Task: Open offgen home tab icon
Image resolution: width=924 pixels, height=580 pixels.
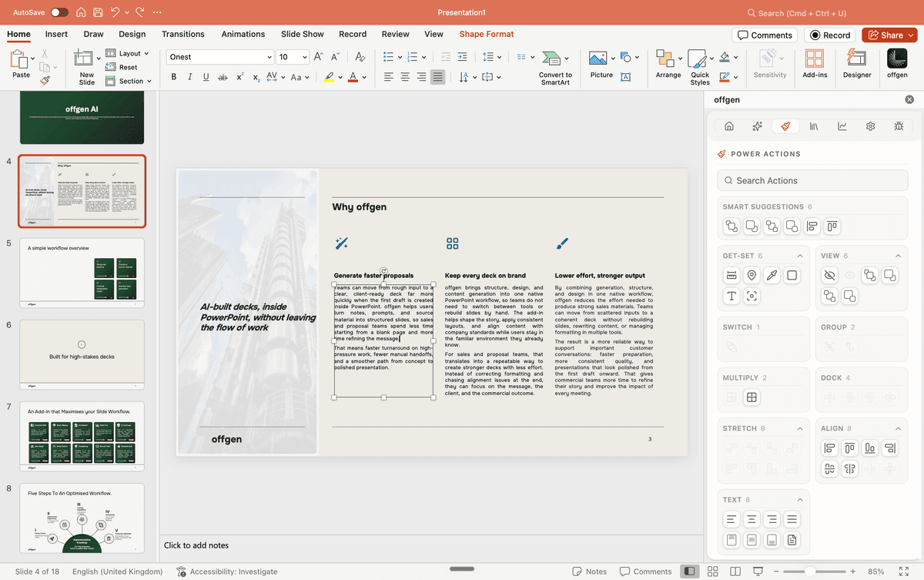Action: point(729,126)
